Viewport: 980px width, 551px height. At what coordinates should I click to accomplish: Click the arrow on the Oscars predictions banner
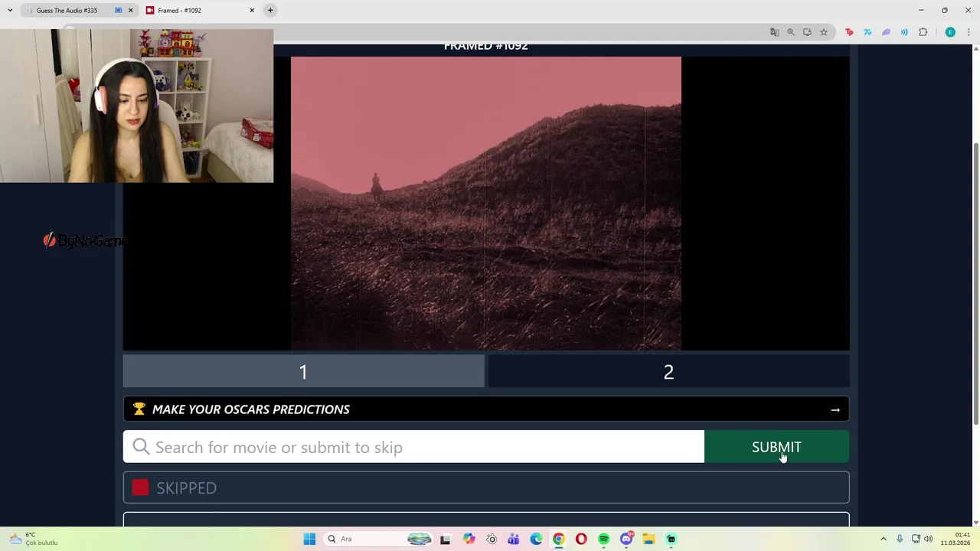point(835,410)
